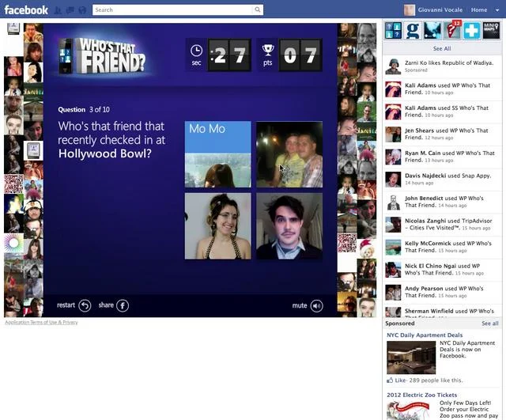Click Kelly McCormick's avatar
The height and width of the screenshot is (420, 506).
[393, 248]
